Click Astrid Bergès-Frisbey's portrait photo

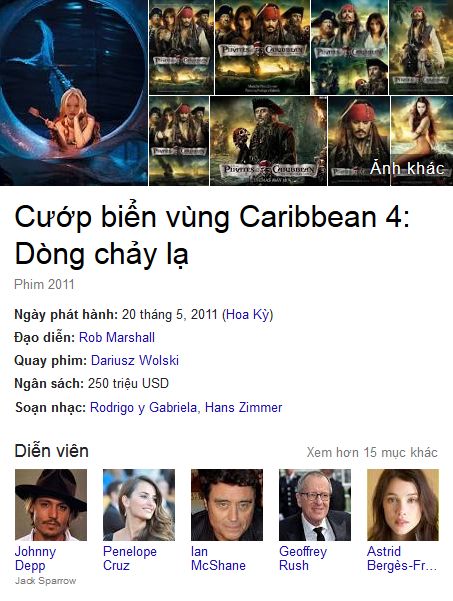point(403,505)
